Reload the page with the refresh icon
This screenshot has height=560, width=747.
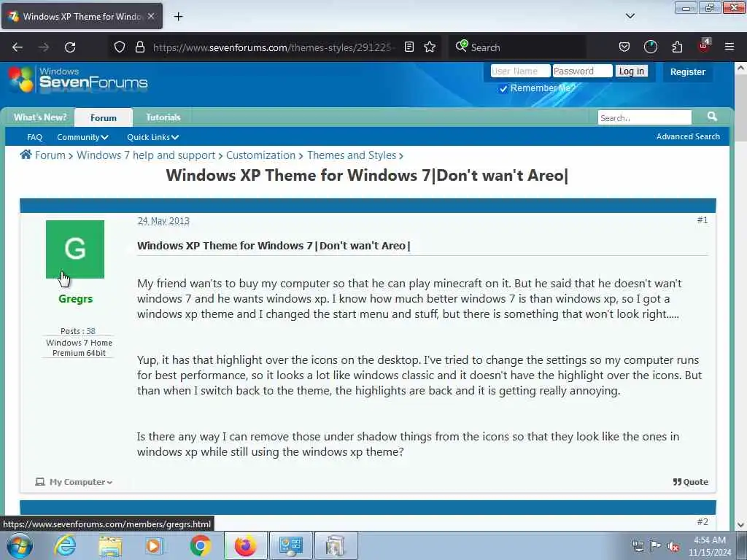(x=70, y=47)
